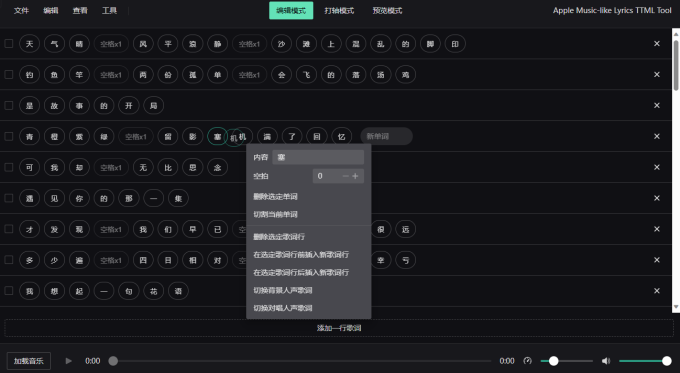
Task: Remove the lyric line starting with 多少遍
Action: pyautogui.click(x=657, y=260)
